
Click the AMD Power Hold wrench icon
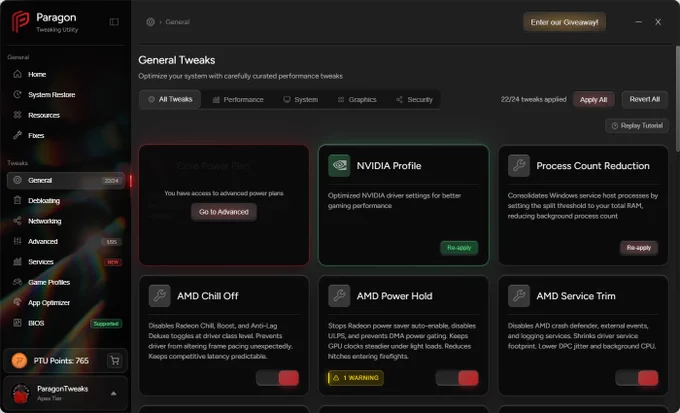pyautogui.click(x=339, y=296)
